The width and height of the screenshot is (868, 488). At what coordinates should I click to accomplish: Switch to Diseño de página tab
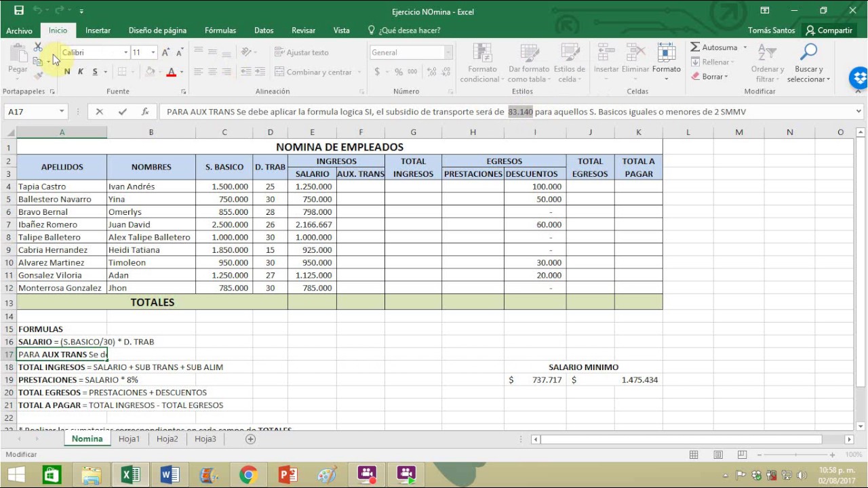pos(157,30)
